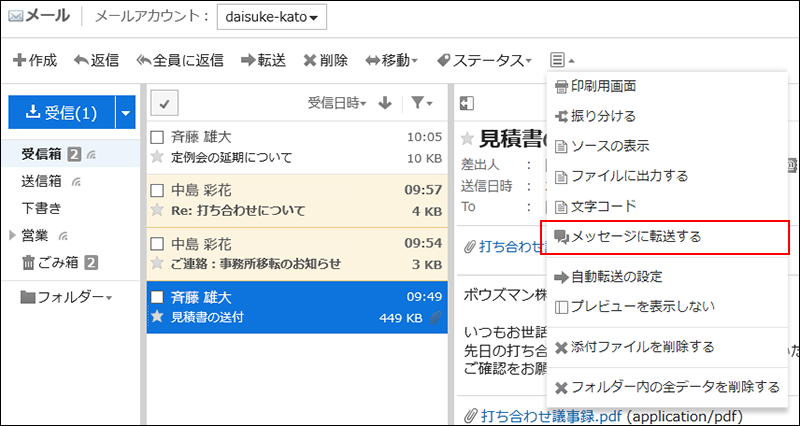Viewport: 800px width, 426px height.
Task: Star the 事務所移転のお知らせ mail
Action: pos(158,264)
